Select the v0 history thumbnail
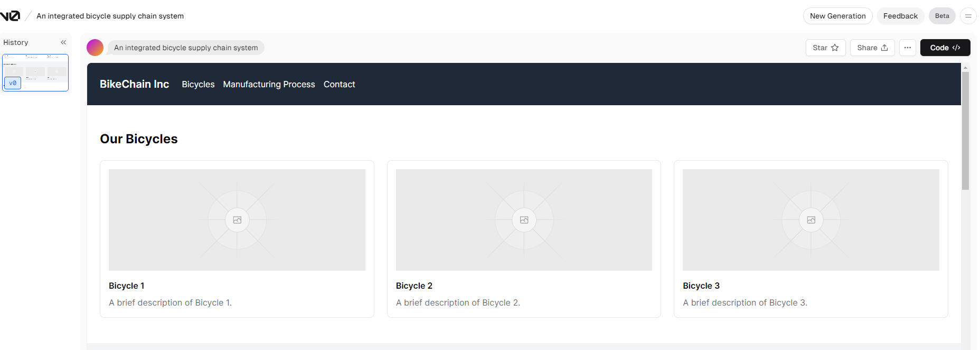980x350 pixels. point(35,72)
